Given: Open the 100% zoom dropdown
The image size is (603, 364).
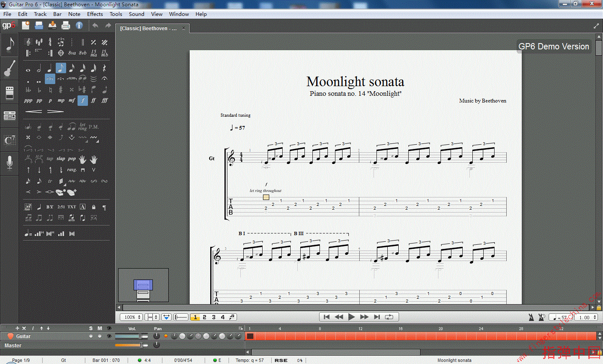Looking at the screenshot, I should (131, 317).
